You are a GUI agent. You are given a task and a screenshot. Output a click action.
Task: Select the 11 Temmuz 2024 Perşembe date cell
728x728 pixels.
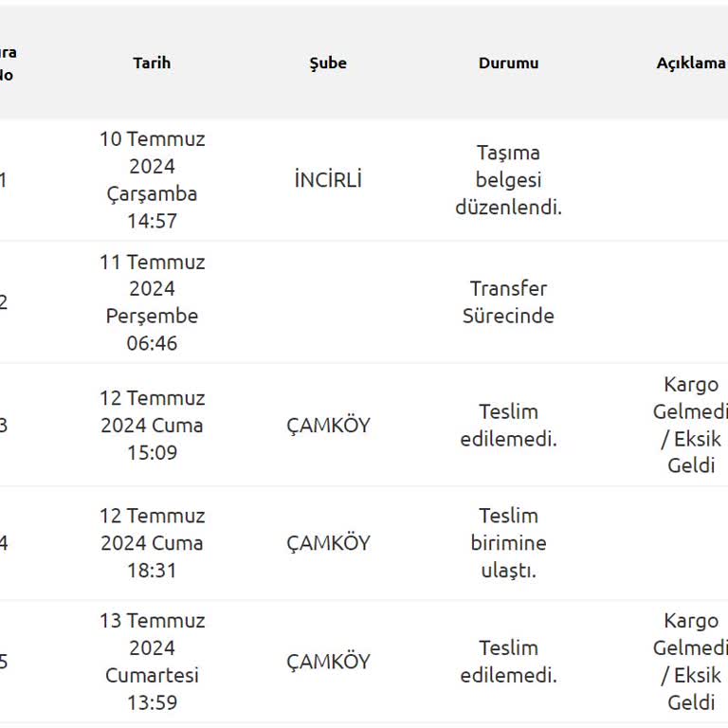(152, 302)
